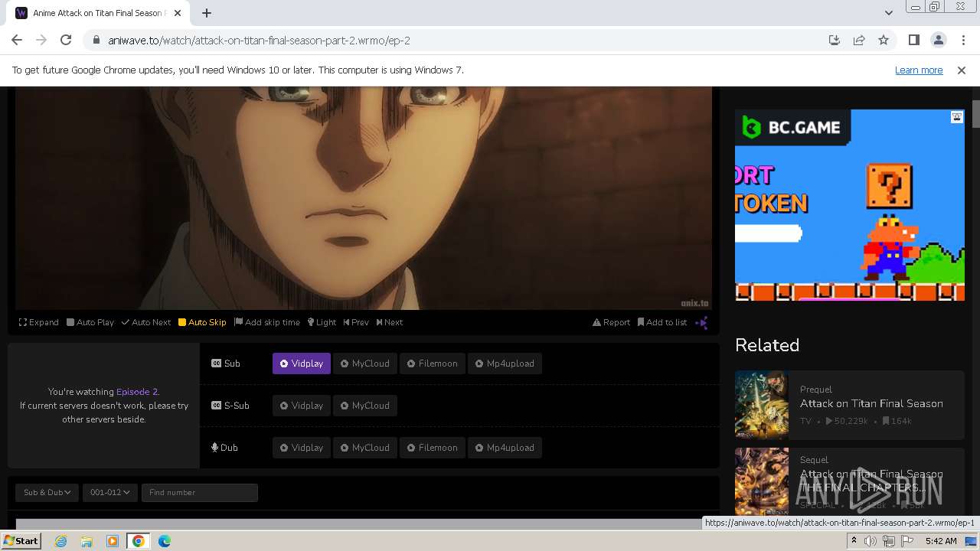
Task: Click the 5:42 AM system clock
Action: [941, 541]
